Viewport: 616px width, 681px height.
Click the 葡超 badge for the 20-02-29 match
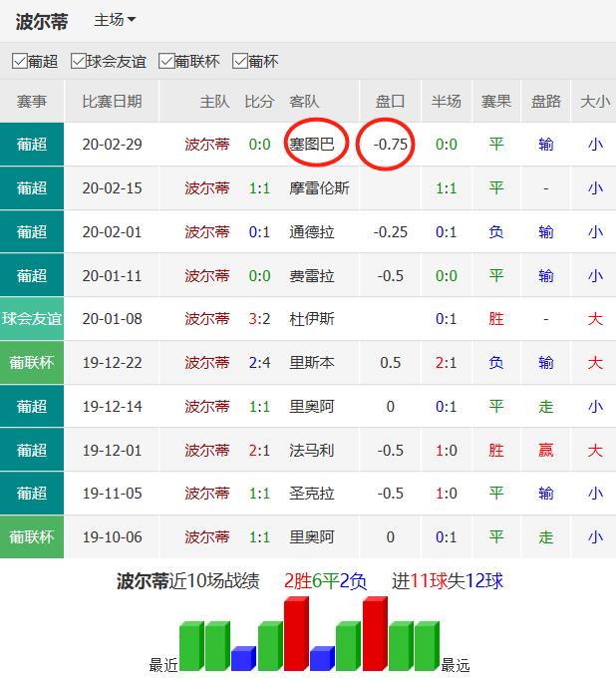32,145
